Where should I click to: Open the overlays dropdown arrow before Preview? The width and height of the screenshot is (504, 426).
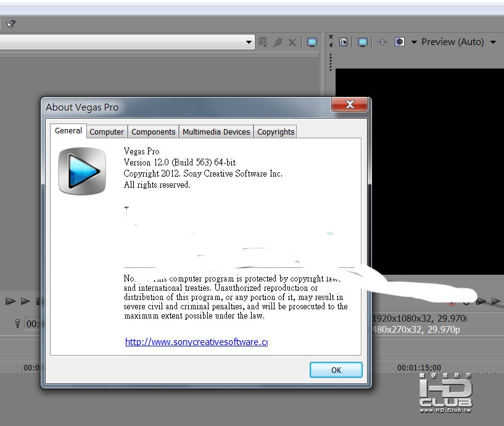[x=414, y=42]
